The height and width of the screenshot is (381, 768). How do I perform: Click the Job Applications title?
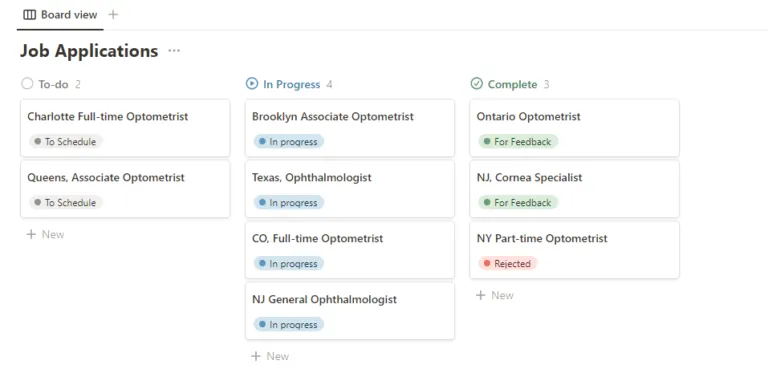89,51
